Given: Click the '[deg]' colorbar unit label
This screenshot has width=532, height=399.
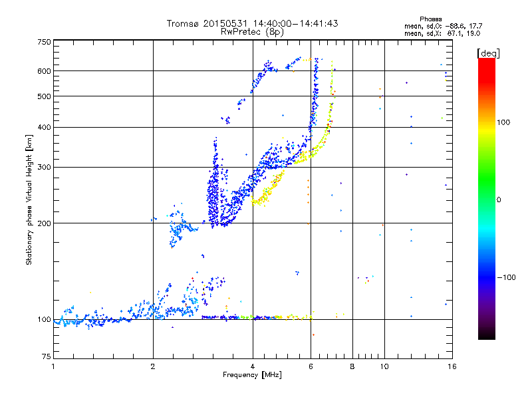Looking at the screenshot, I should (488, 54).
